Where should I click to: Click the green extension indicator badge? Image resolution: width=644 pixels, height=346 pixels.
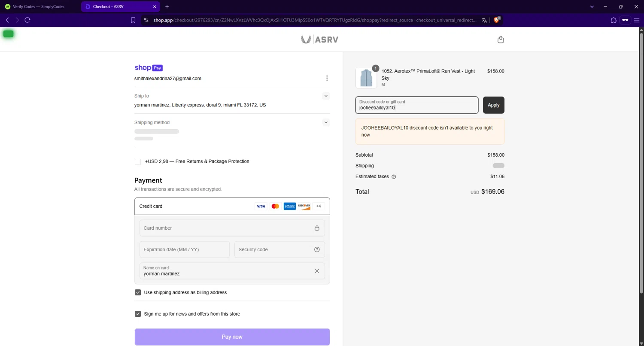[8, 34]
